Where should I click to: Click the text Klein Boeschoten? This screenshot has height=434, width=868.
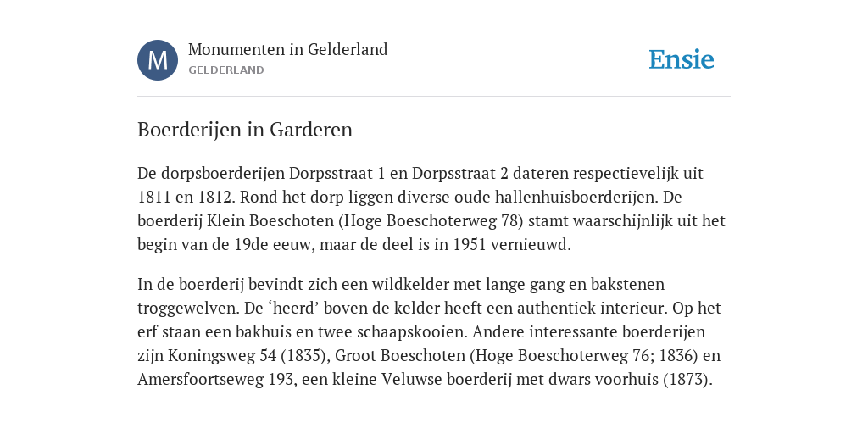pyautogui.click(x=270, y=221)
